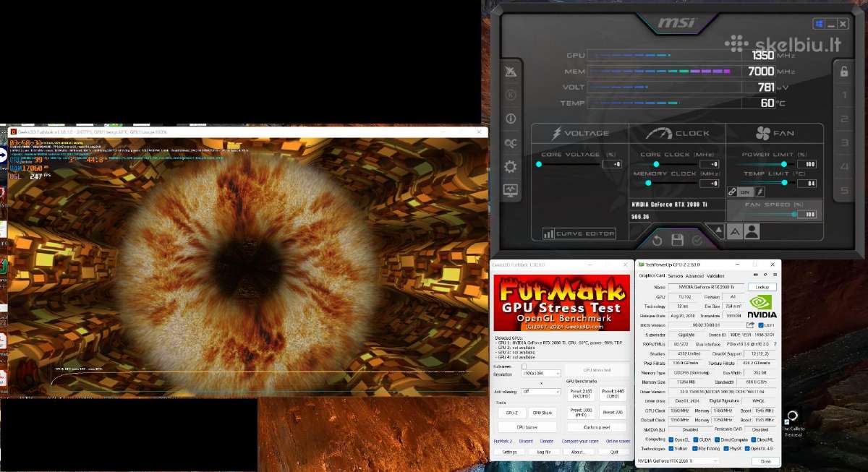Switch to GPU-Z Sensors tab
The width and height of the screenshot is (868, 472).
point(675,276)
